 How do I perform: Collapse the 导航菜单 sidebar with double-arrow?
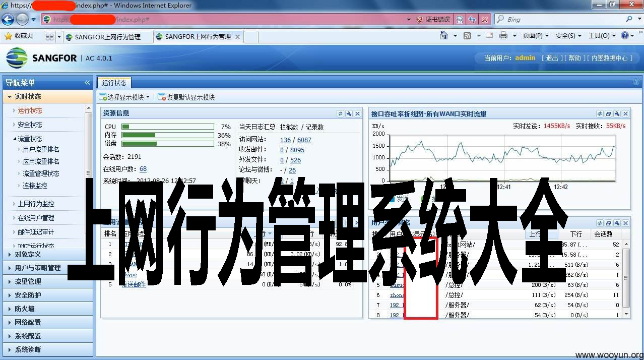click(87, 82)
